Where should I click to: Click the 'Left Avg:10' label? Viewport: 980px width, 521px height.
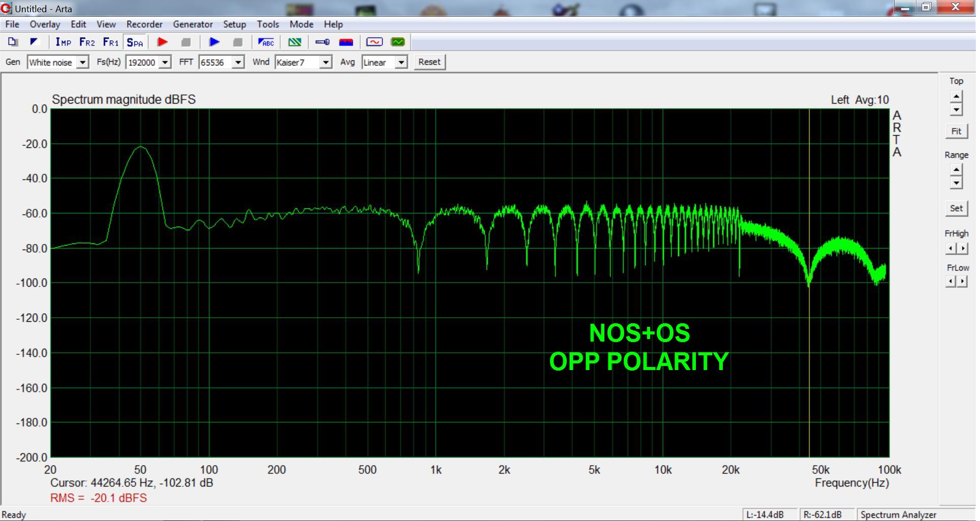click(860, 100)
